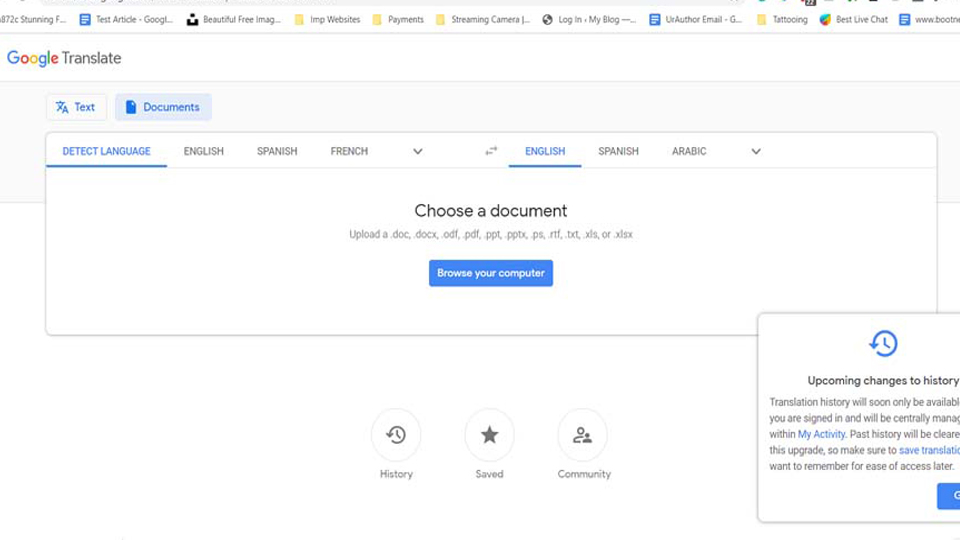Swap source and target languages
Viewport: 960px width, 540px height.
click(x=491, y=151)
